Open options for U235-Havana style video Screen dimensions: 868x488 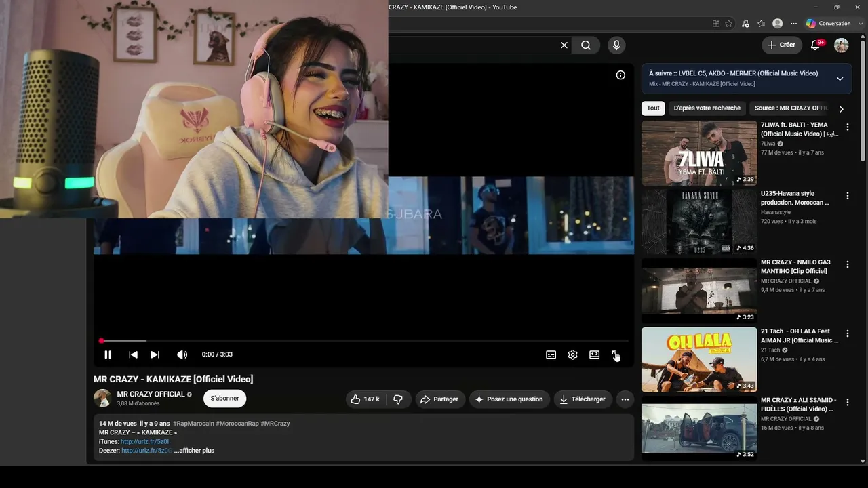(x=847, y=195)
